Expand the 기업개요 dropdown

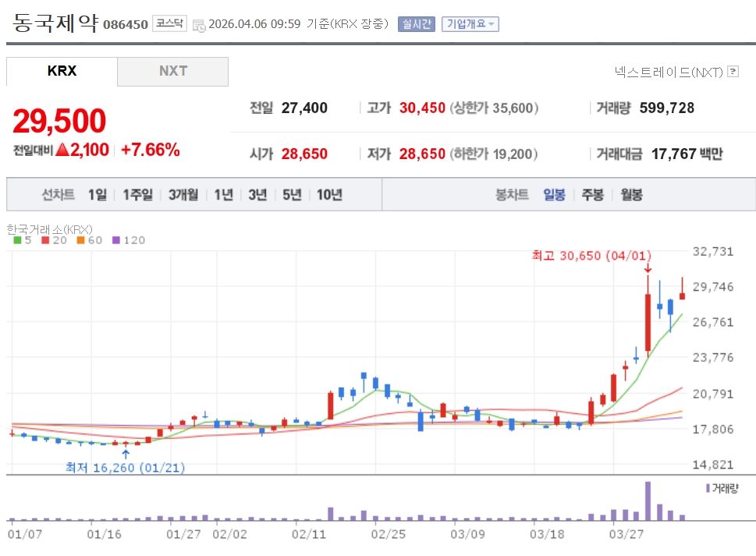point(470,24)
